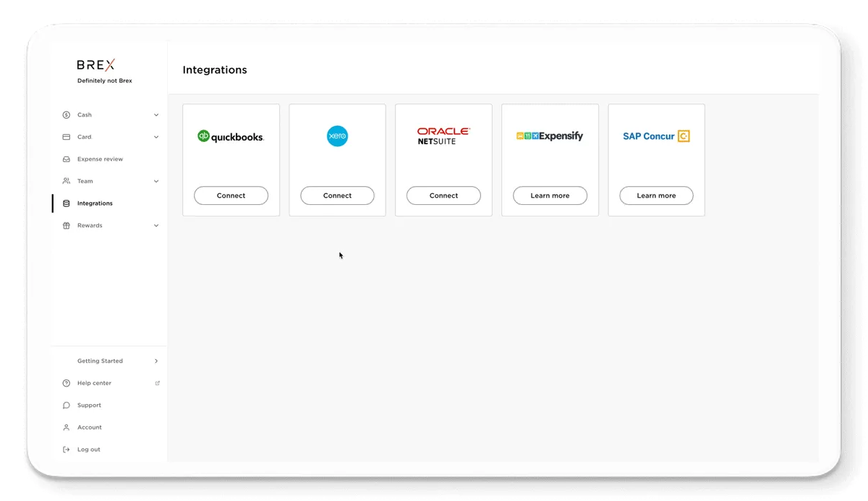This screenshot has width=868, height=501.
Task: Click the Help center question mark icon
Action: pos(67,383)
